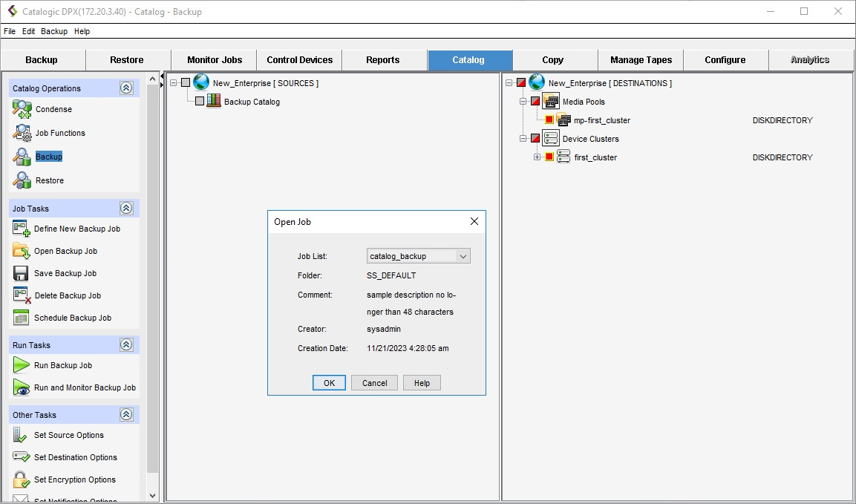Toggle the mp-first_cluster media pool checkbox

549,120
